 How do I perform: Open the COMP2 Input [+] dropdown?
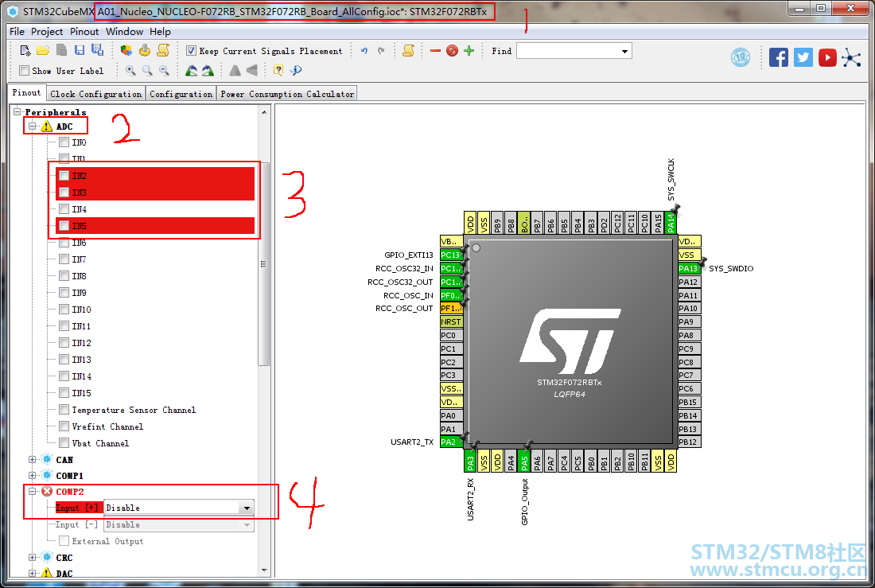tap(246, 508)
